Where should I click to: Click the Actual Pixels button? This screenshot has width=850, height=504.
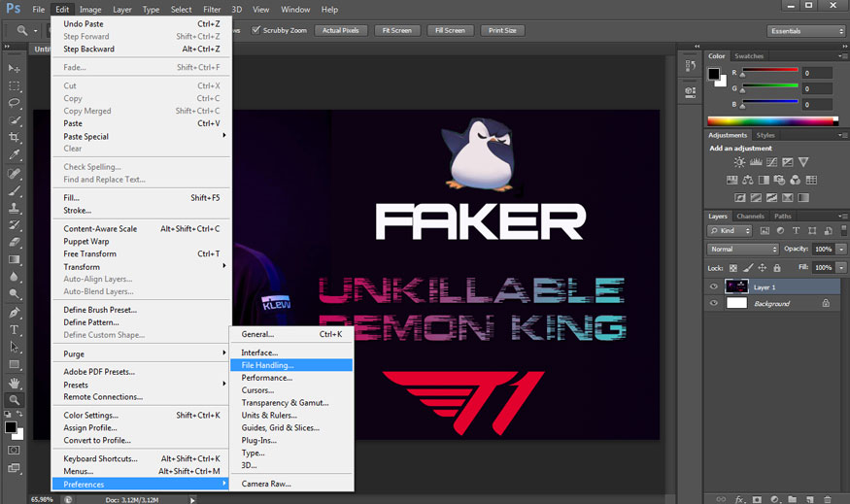(x=340, y=30)
